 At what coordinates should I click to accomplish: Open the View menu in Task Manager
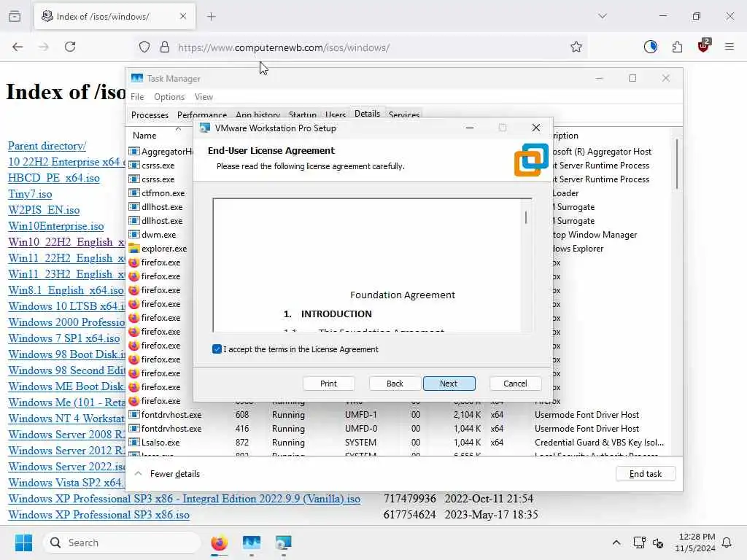point(204,97)
